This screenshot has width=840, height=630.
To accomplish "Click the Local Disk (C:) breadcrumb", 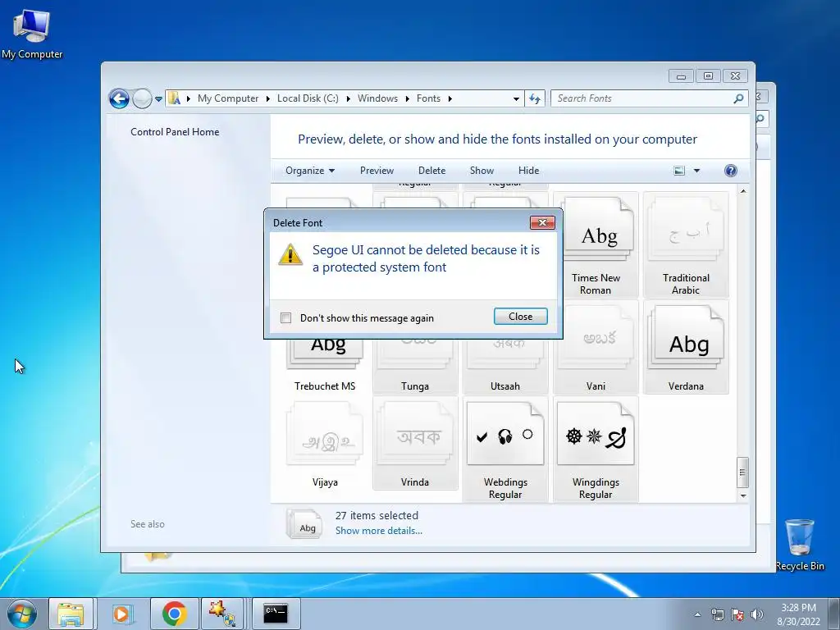I will point(308,98).
